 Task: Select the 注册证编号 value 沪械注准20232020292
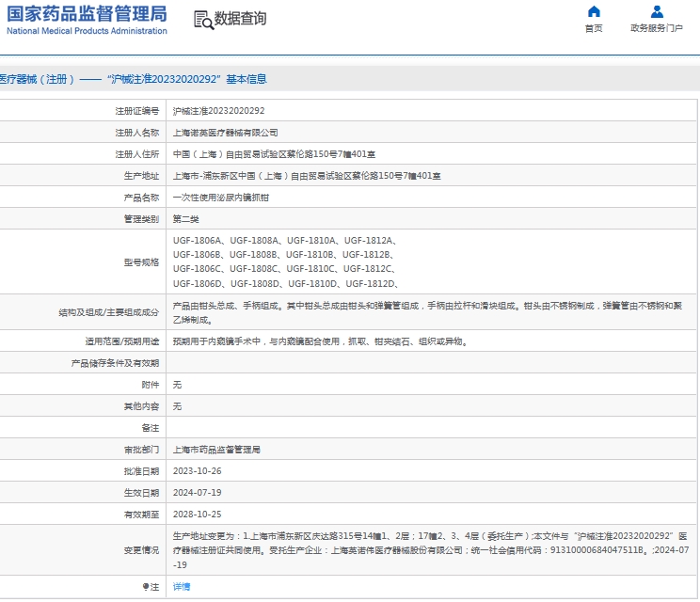tap(218, 111)
